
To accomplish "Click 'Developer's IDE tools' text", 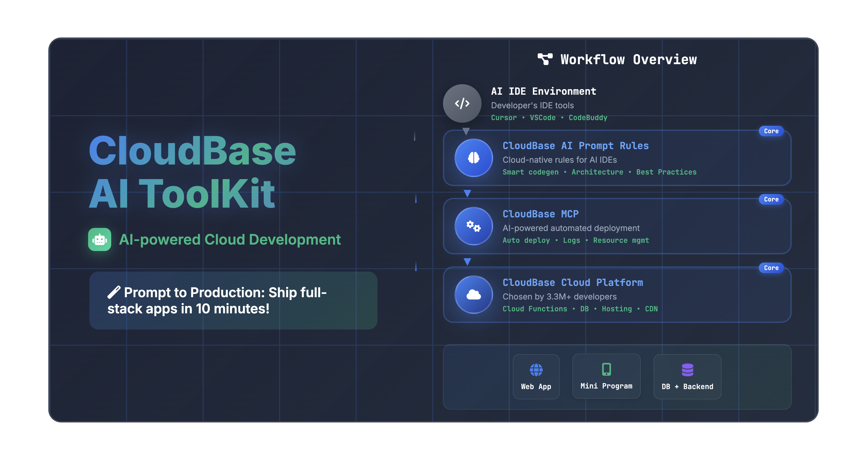I will click(532, 105).
